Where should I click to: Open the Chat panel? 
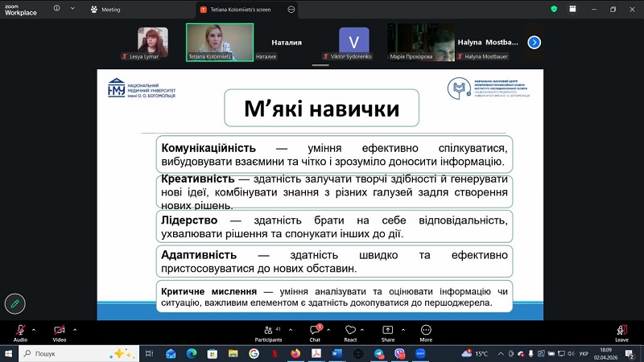pos(315,331)
